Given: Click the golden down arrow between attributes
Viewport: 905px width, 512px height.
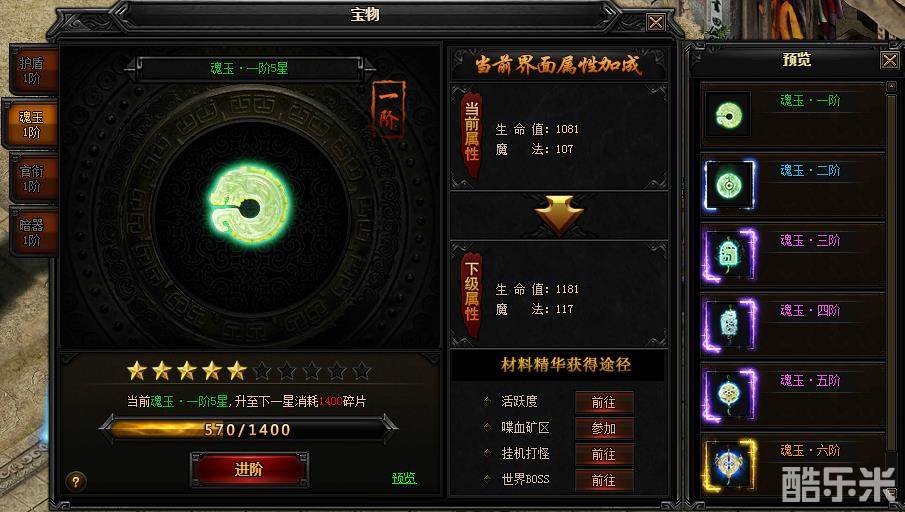Looking at the screenshot, I should 559,215.
